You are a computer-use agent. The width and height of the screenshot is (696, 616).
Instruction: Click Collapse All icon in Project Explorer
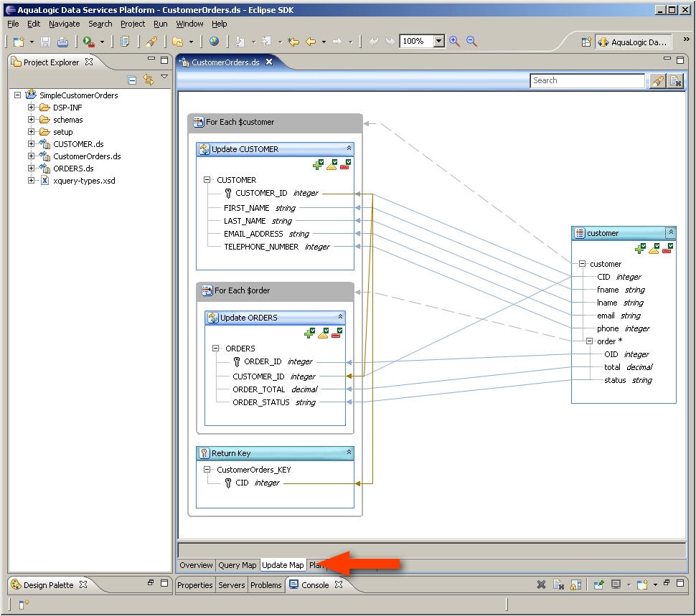point(132,80)
